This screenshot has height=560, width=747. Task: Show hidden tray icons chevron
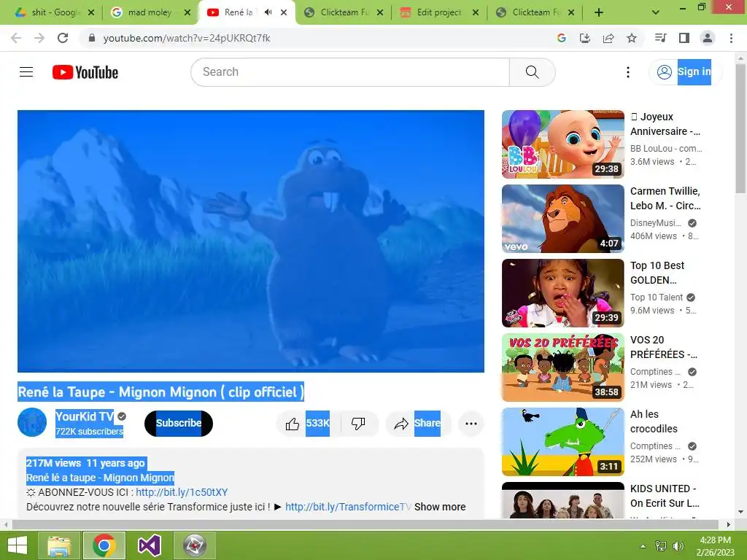tap(643, 546)
